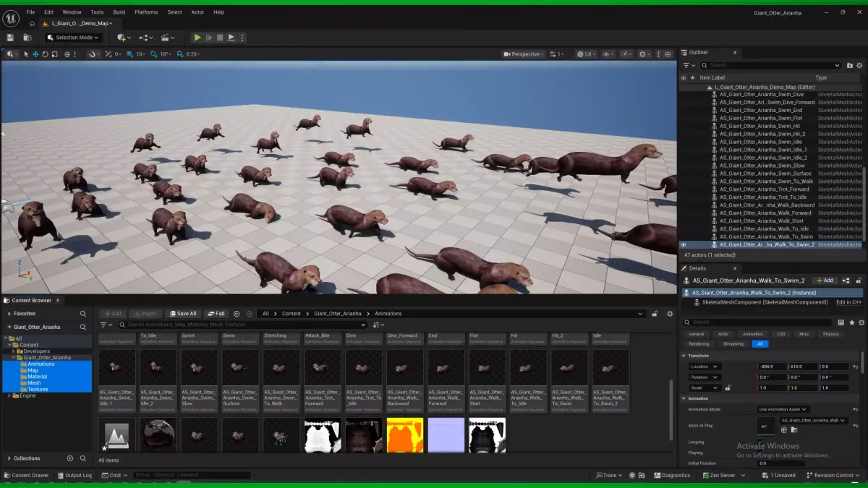Open the Location type dropdown
The image size is (868, 488).
705,367
